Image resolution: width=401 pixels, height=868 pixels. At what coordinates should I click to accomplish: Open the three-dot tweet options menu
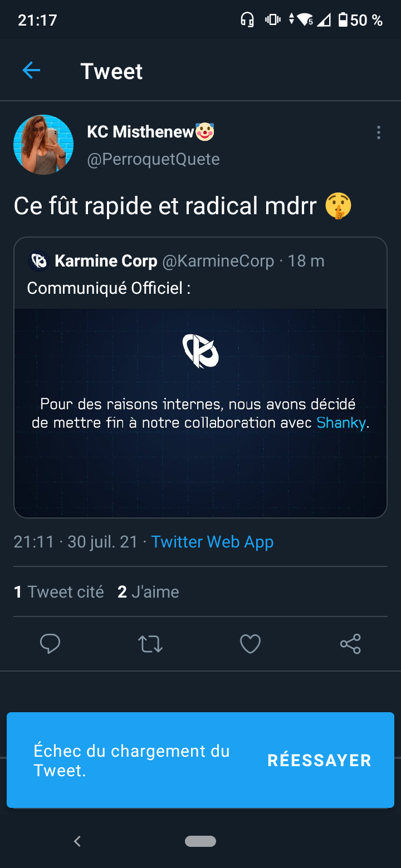pos(379,132)
